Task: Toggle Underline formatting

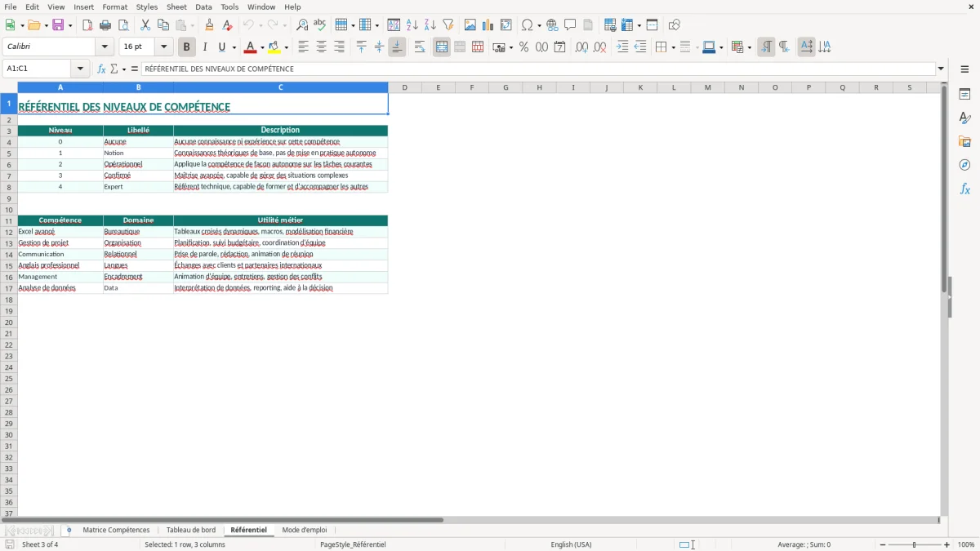Action: [221, 47]
